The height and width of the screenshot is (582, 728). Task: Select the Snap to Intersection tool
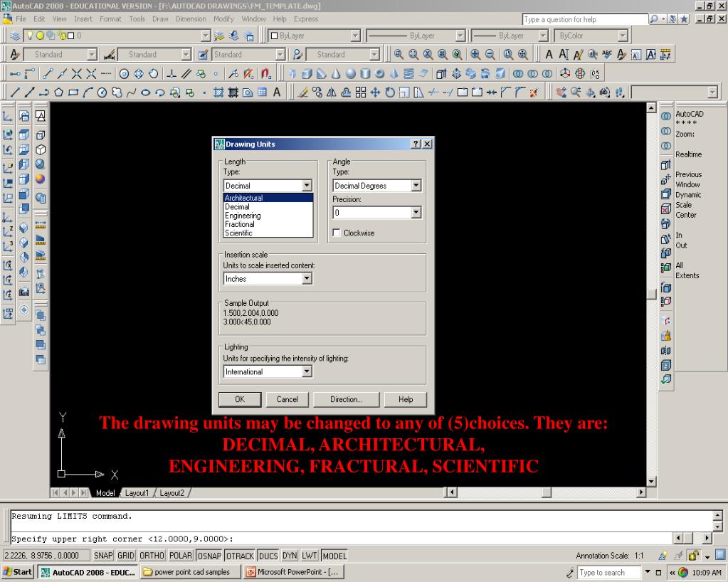(x=77, y=73)
